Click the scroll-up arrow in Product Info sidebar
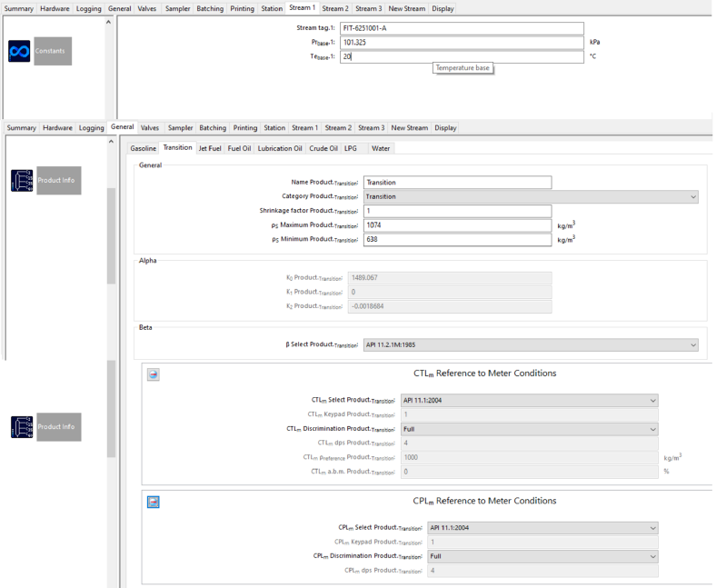Screen dimensions: 716x588 [111, 142]
